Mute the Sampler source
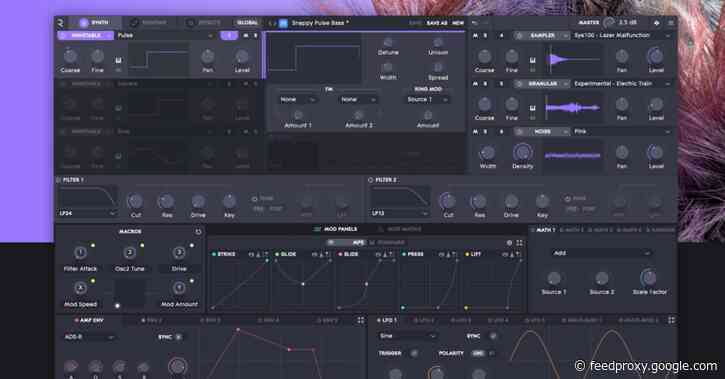The width and height of the screenshot is (725, 379). (475, 36)
